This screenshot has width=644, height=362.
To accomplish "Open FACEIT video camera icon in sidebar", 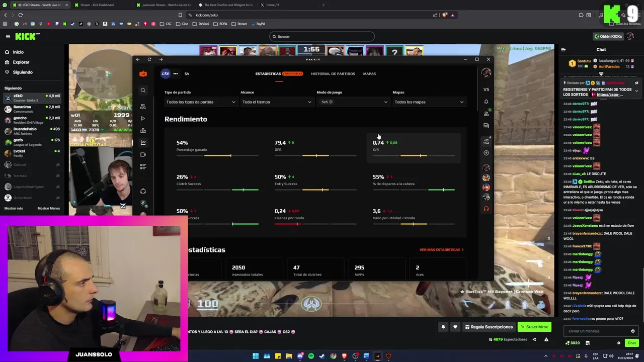I will [143, 155].
